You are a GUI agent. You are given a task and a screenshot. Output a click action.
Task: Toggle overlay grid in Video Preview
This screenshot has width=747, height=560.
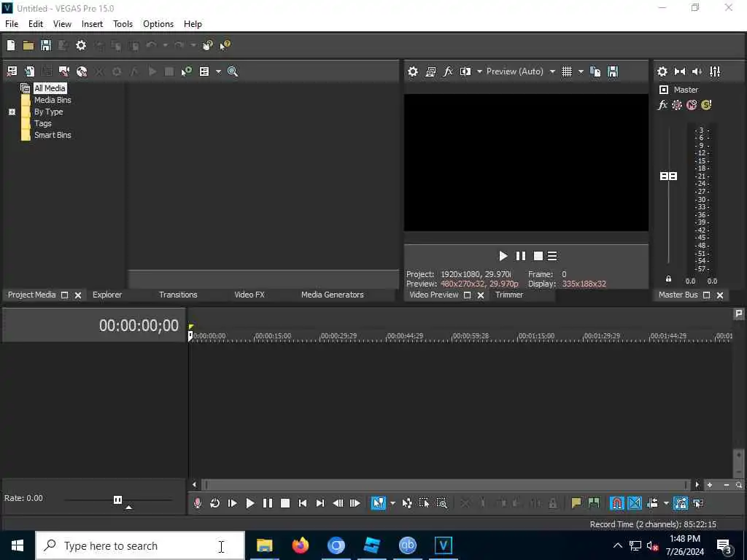coord(566,71)
